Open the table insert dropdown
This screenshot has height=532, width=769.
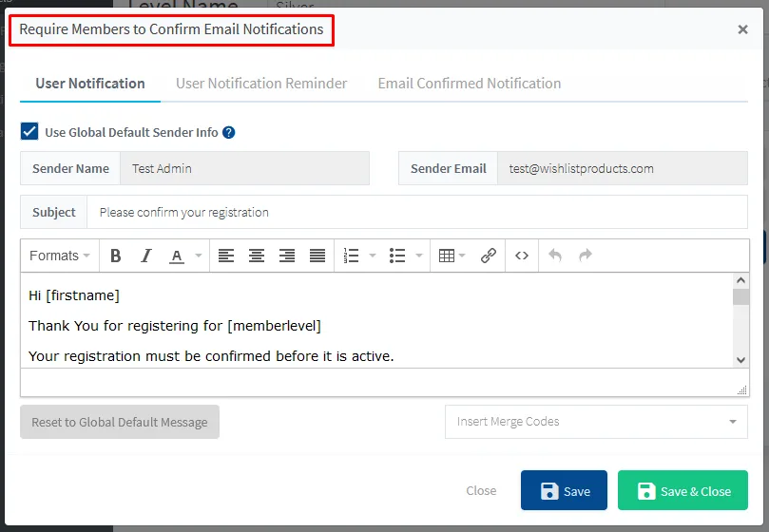(452, 256)
